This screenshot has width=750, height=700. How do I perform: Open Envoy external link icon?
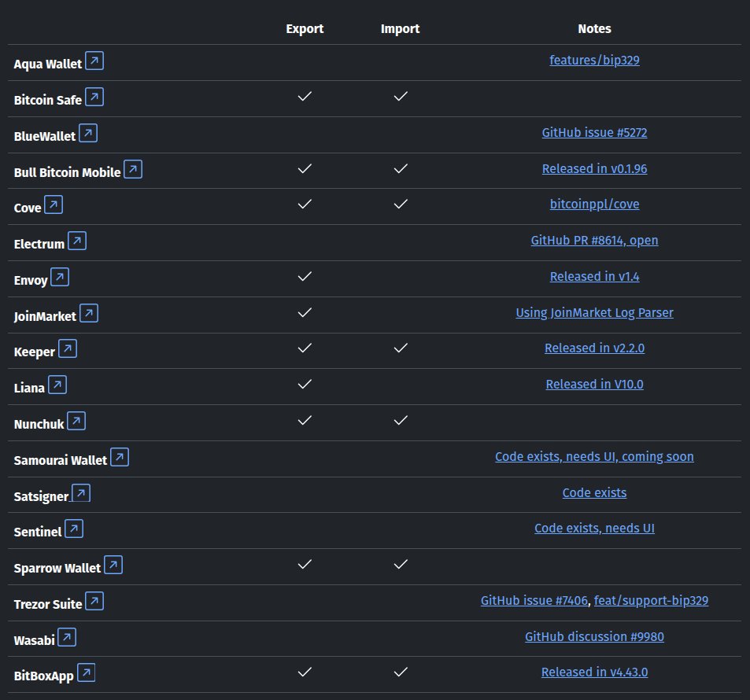pos(60,277)
